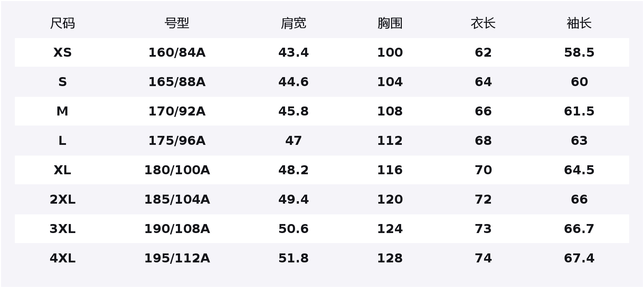The width and height of the screenshot is (644, 288).
Task: Select the 肩宽 header cell
Action: pos(293,24)
